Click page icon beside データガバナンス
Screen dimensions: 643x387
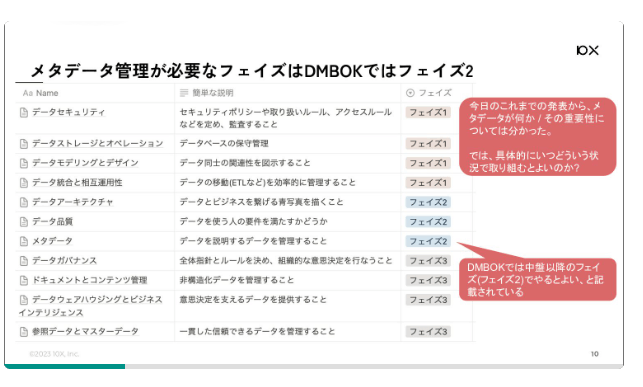tap(24, 261)
